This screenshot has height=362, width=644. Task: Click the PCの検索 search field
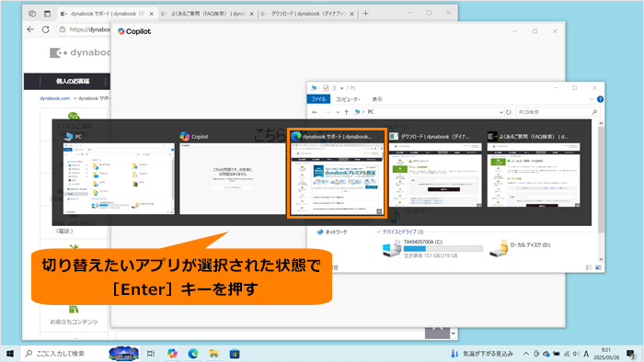pyautogui.click(x=558, y=112)
